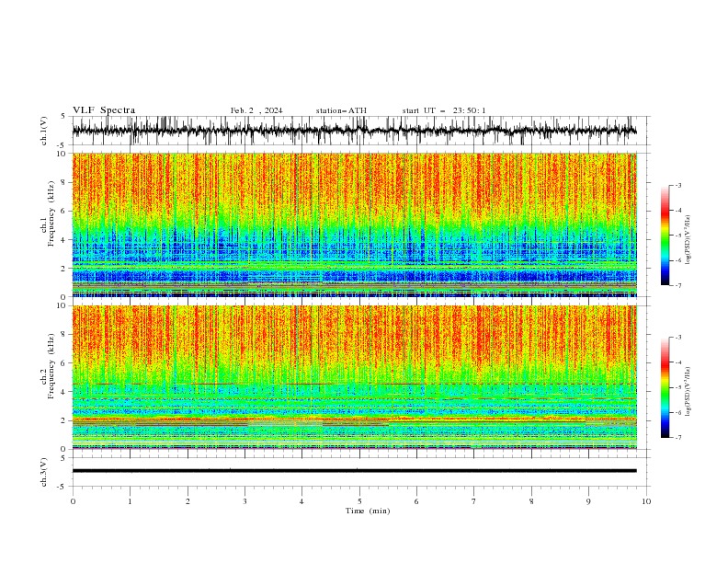Click time axis tick label '0'
728x563 pixels.
pos(73,501)
